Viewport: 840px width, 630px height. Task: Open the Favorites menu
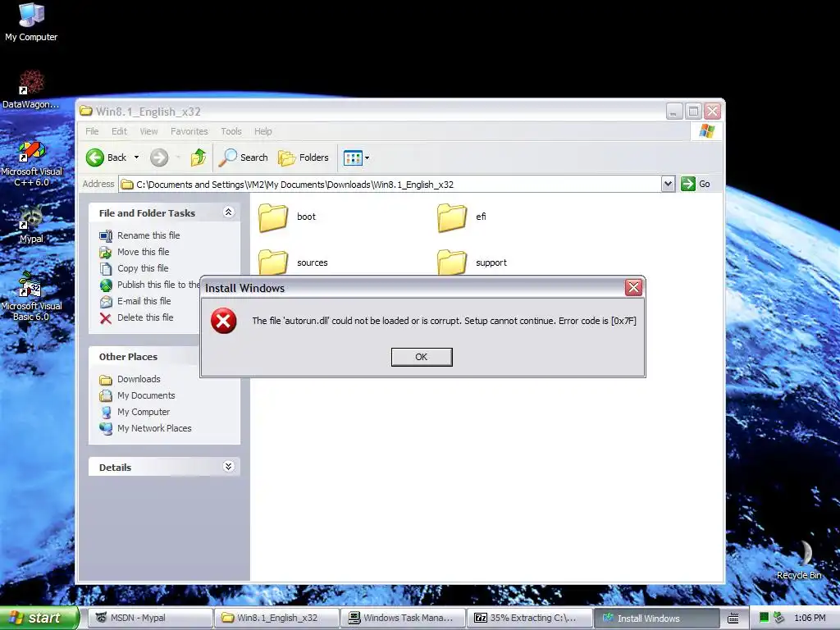[x=189, y=131]
